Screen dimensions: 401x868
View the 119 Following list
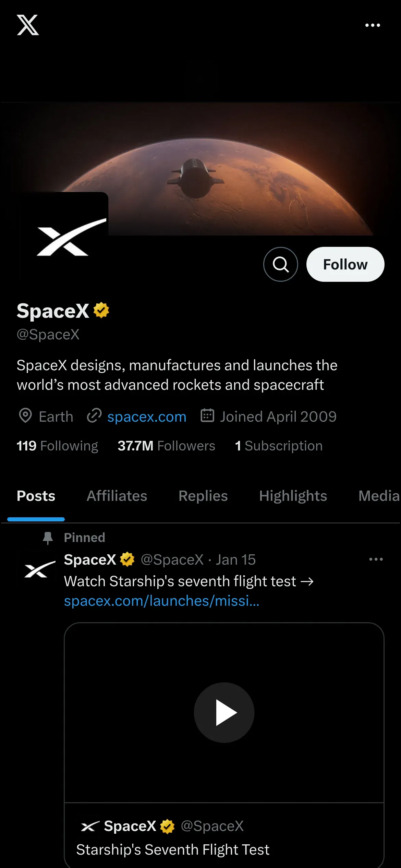[x=57, y=446]
